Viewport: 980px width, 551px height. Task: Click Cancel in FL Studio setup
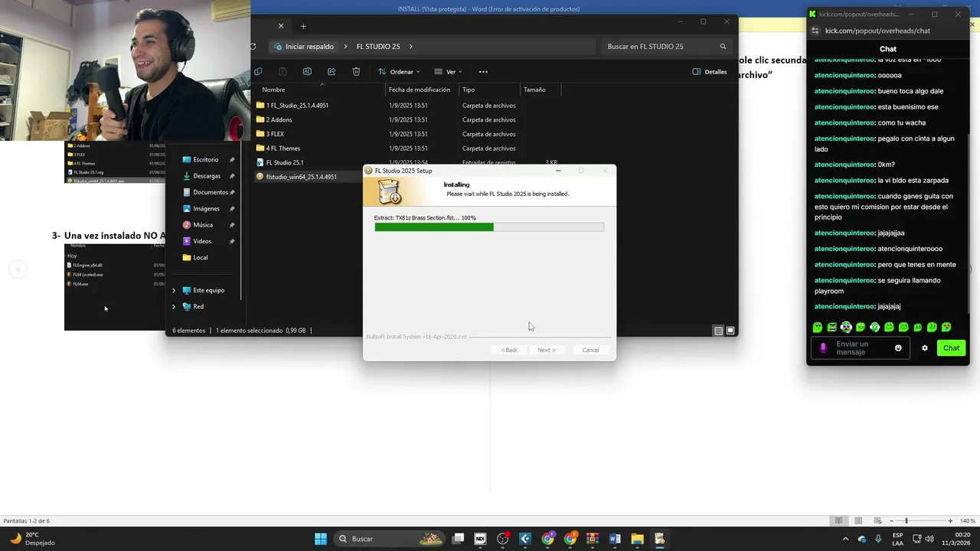coord(590,350)
